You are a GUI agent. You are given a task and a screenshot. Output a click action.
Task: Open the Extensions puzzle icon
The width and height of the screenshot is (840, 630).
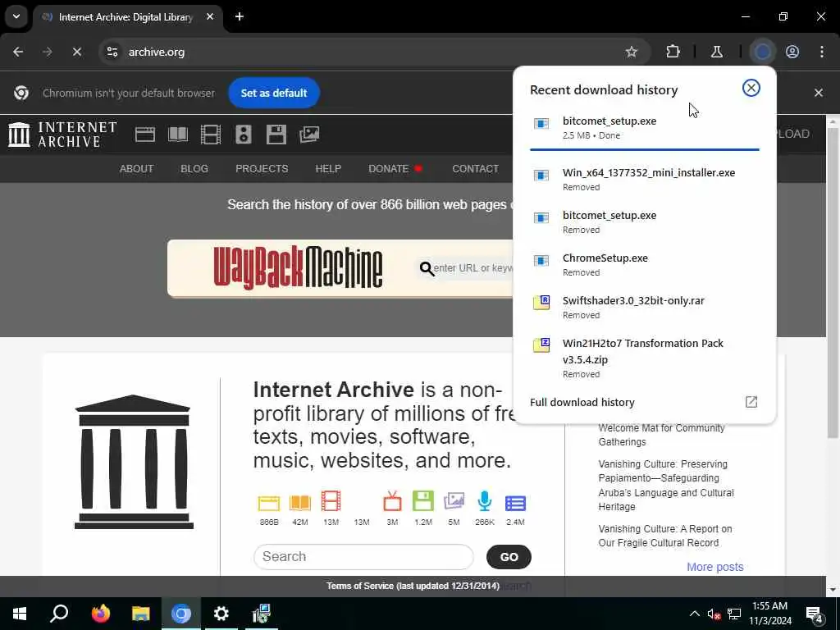673,52
